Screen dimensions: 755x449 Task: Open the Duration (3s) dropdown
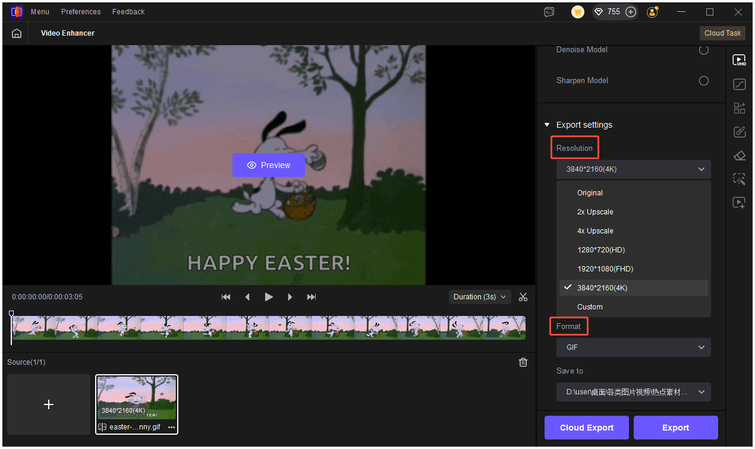[479, 297]
